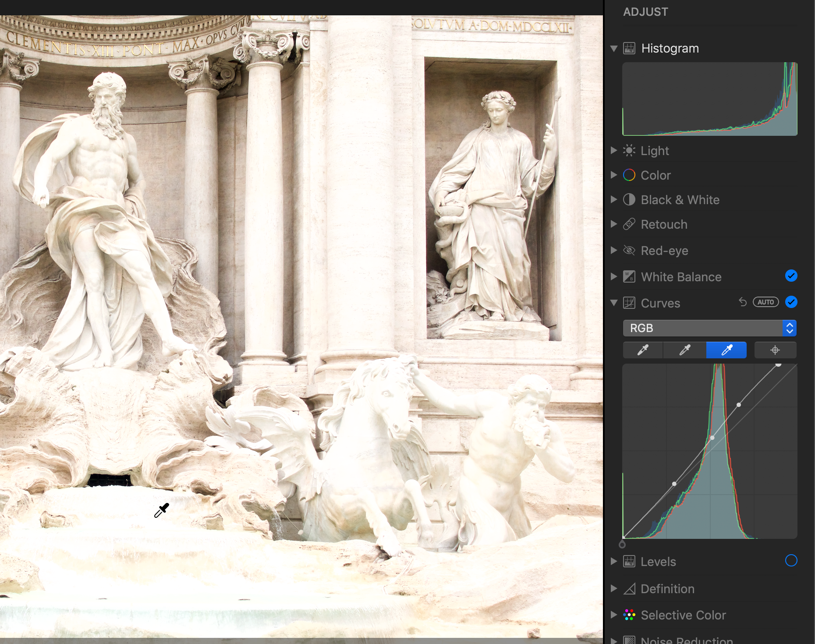Enable the Levels adjustment circle

(791, 560)
